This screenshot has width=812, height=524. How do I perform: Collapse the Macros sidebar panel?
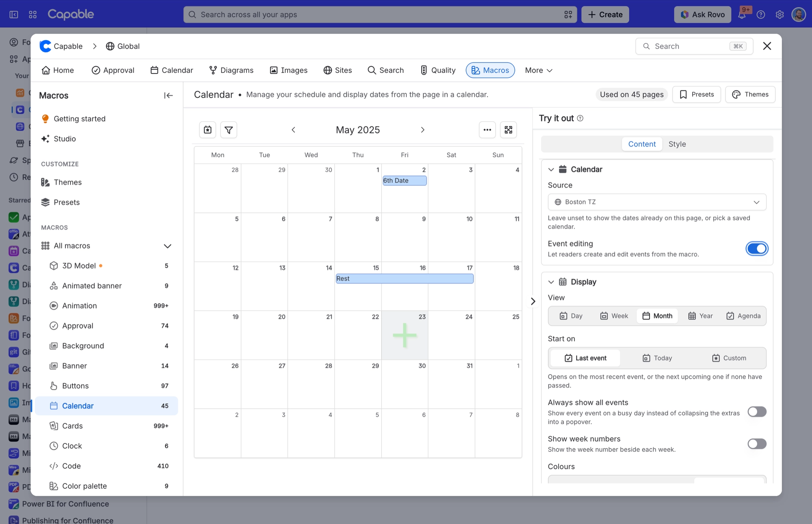(168, 95)
